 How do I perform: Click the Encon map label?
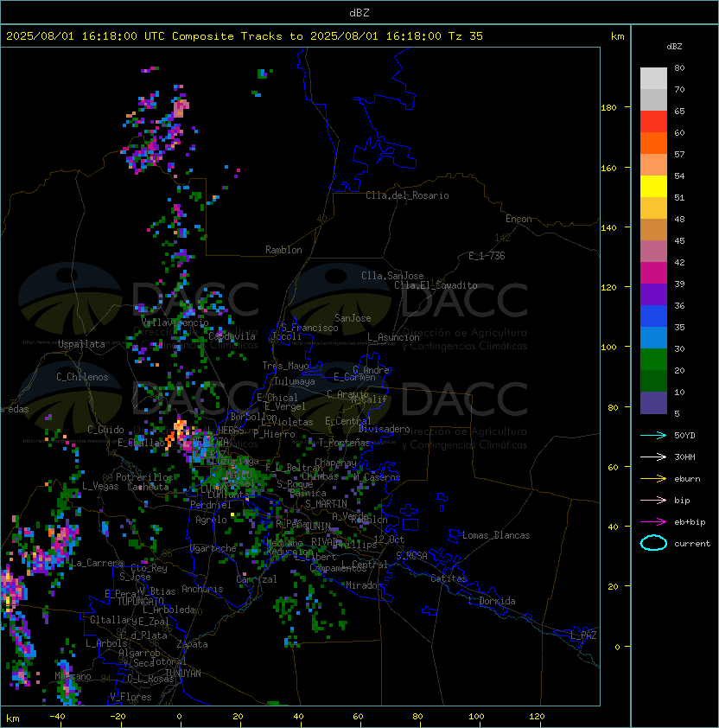pyautogui.click(x=519, y=219)
